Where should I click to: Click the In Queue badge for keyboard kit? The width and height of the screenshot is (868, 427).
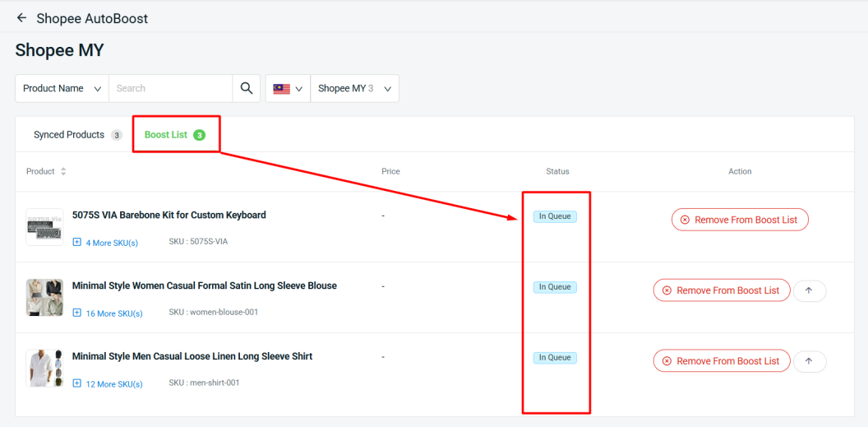pos(555,216)
